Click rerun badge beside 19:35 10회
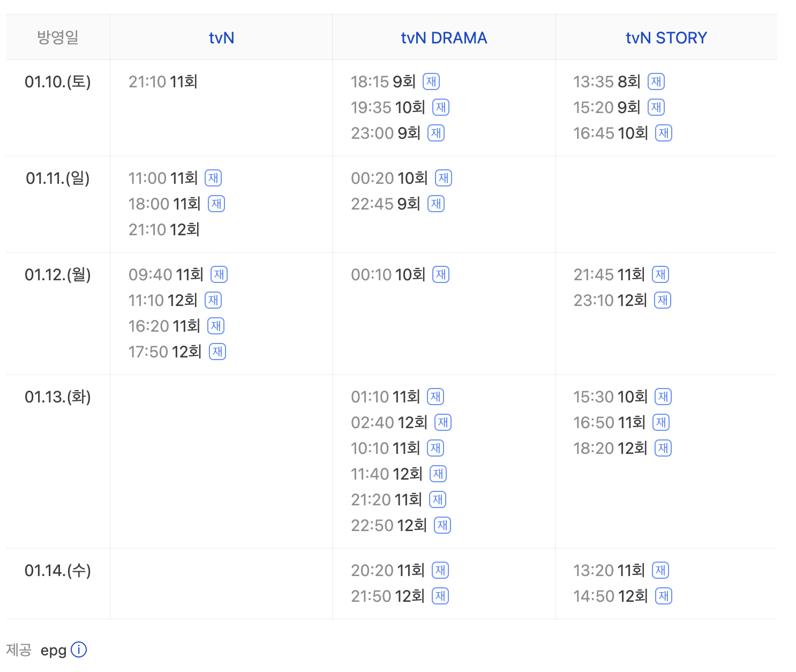 pos(441,107)
